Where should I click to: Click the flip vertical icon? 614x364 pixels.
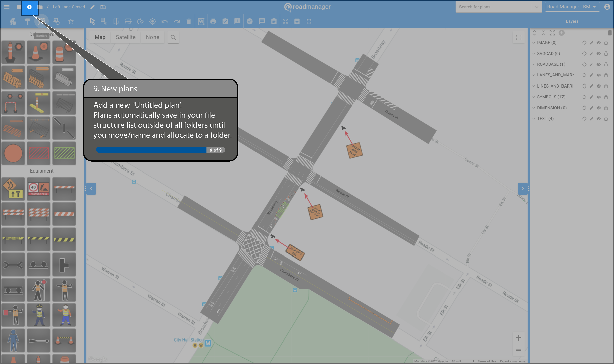(x=128, y=21)
